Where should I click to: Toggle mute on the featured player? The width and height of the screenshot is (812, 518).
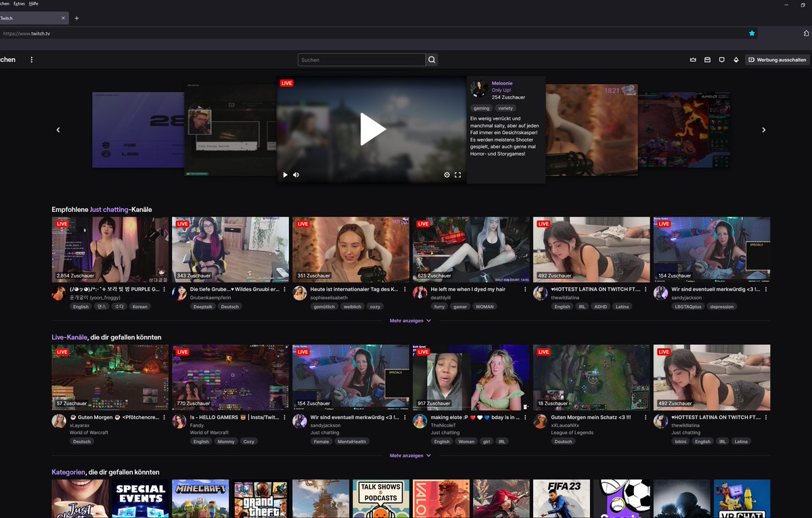pos(296,175)
